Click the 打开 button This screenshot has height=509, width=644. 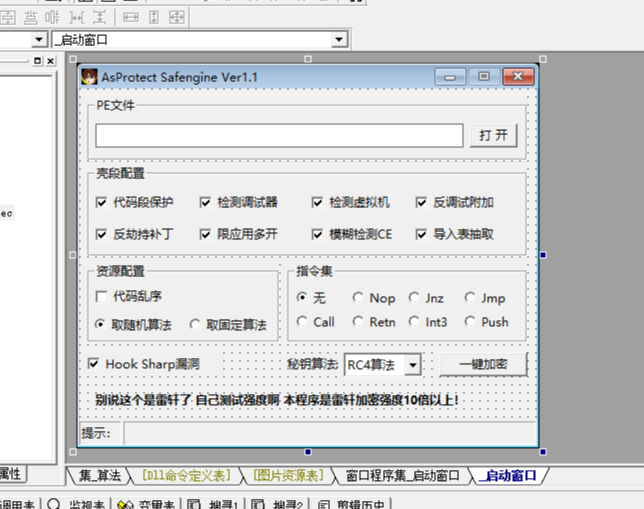(x=493, y=135)
